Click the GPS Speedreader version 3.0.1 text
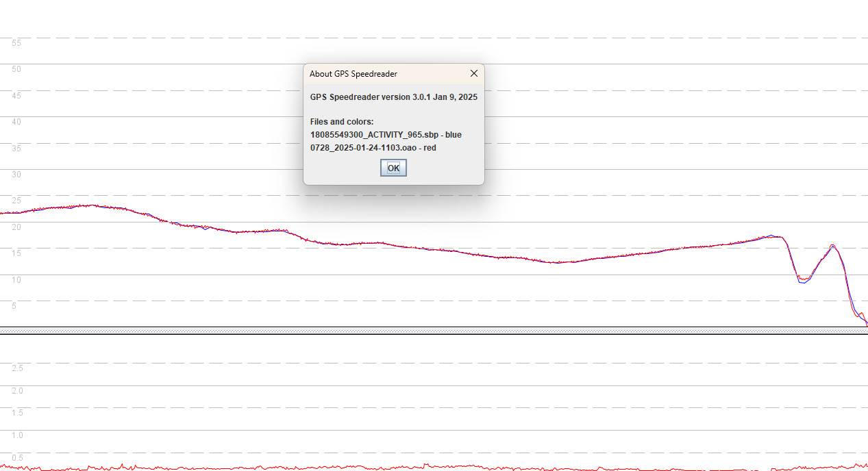The width and height of the screenshot is (868, 471). 393,97
